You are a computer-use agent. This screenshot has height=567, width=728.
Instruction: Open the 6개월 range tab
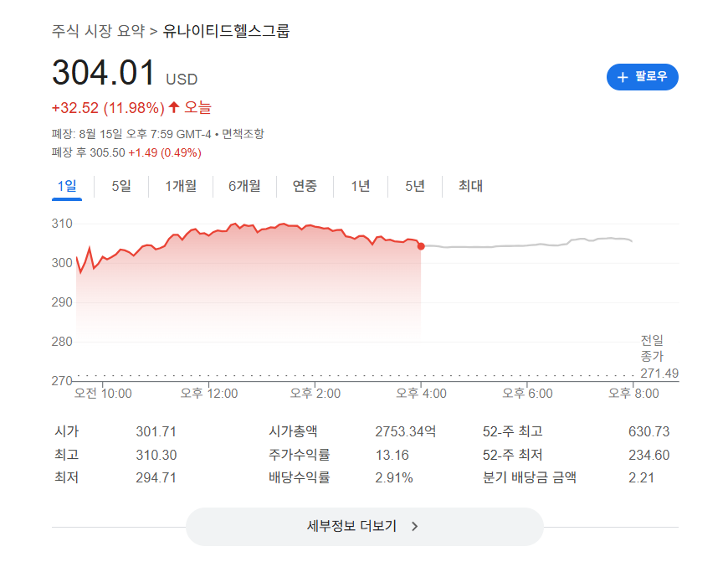pyautogui.click(x=244, y=187)
